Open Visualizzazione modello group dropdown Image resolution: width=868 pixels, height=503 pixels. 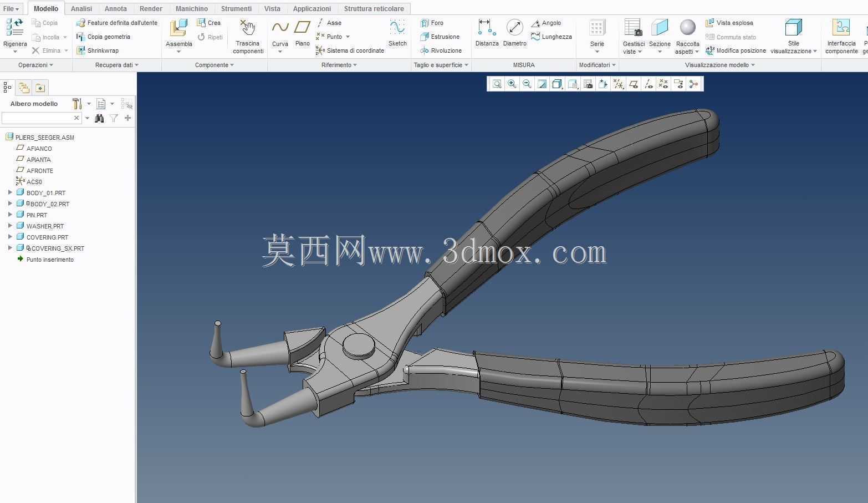pos(720,65)
